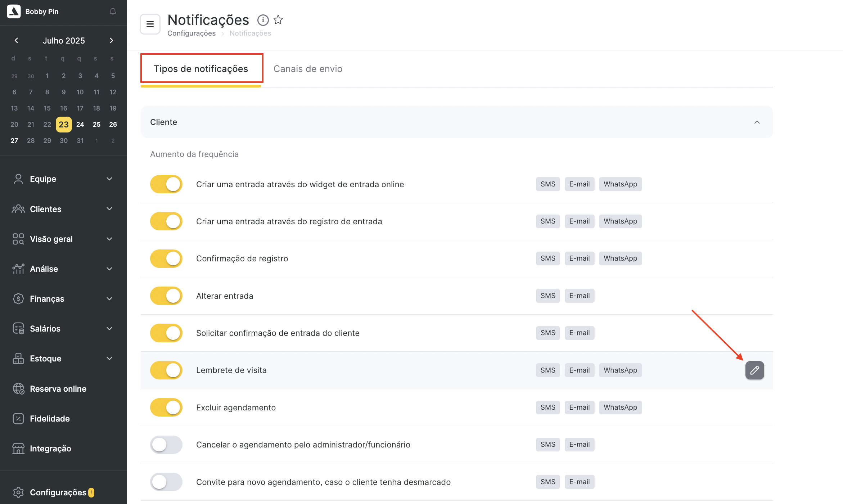Expand the Finanças menu chevron

(109, 298)
